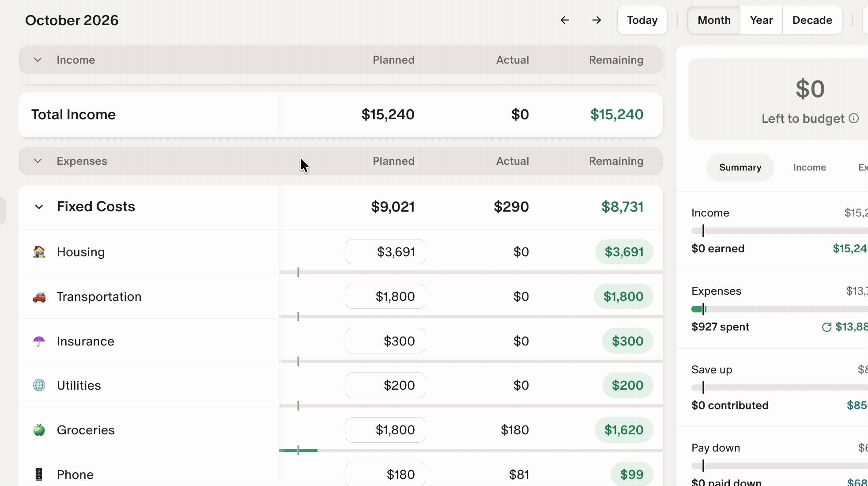This screenshot has width=868, height=486.
Task: Click the Income summary progress bar
Action: [780, 231]
